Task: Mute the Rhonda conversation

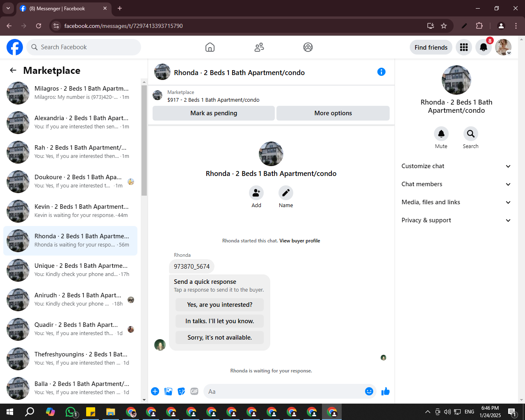Action: click(441, 134)
